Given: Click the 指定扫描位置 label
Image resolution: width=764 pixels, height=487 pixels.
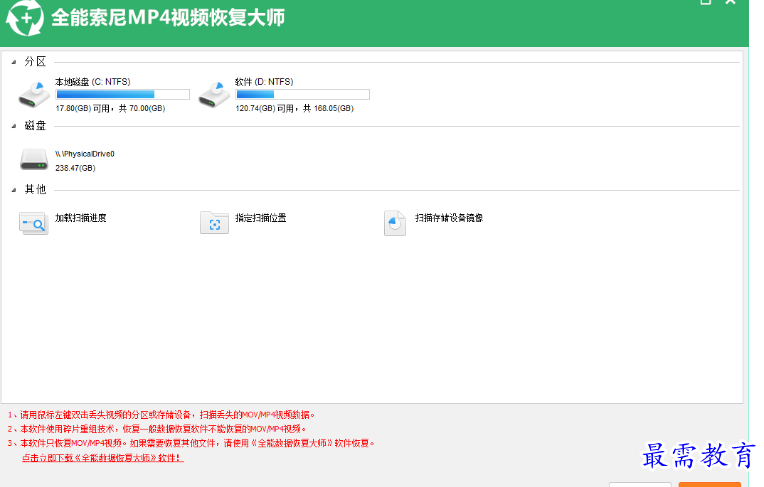Looking at the screenshot, I should click(261, 218).
